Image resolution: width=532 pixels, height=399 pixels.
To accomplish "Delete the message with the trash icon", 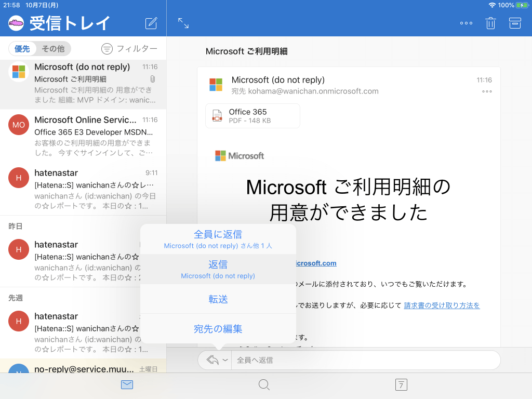I will (x=490, y=23).
